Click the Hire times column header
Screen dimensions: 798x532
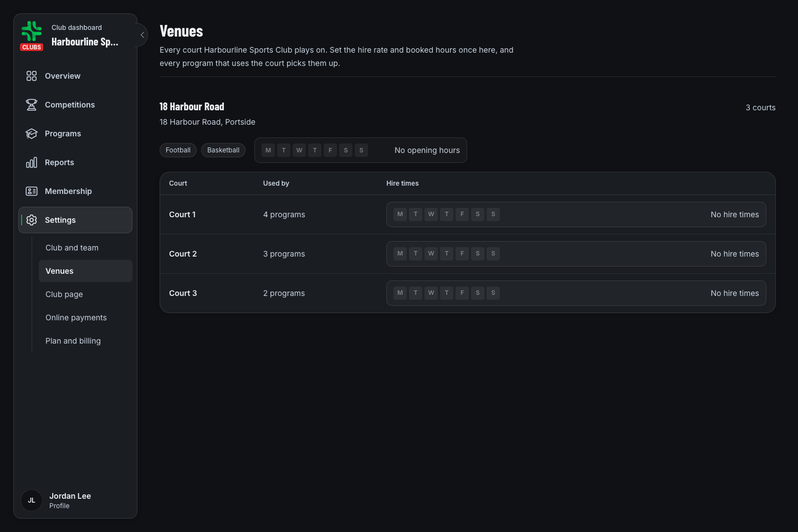[402, 183]
